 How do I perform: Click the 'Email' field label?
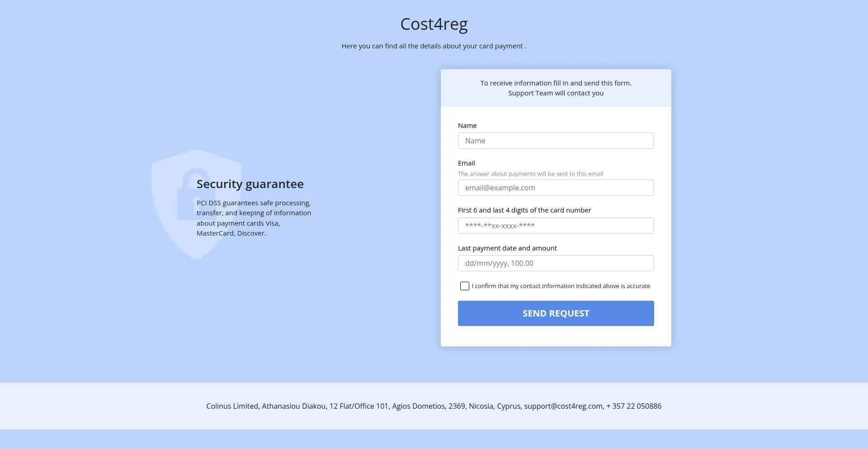466,163
